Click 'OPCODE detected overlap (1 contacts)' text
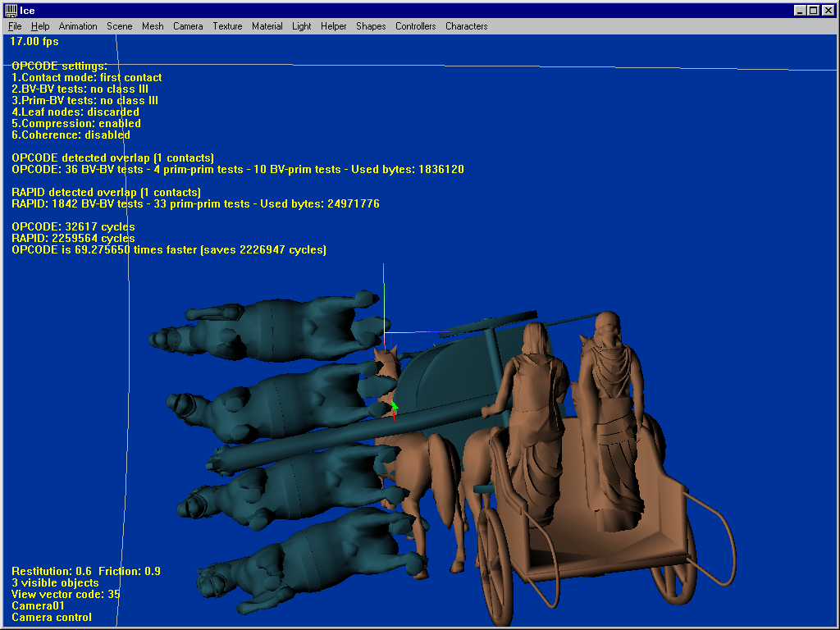 pyautogui.click(x=112, y=158)
